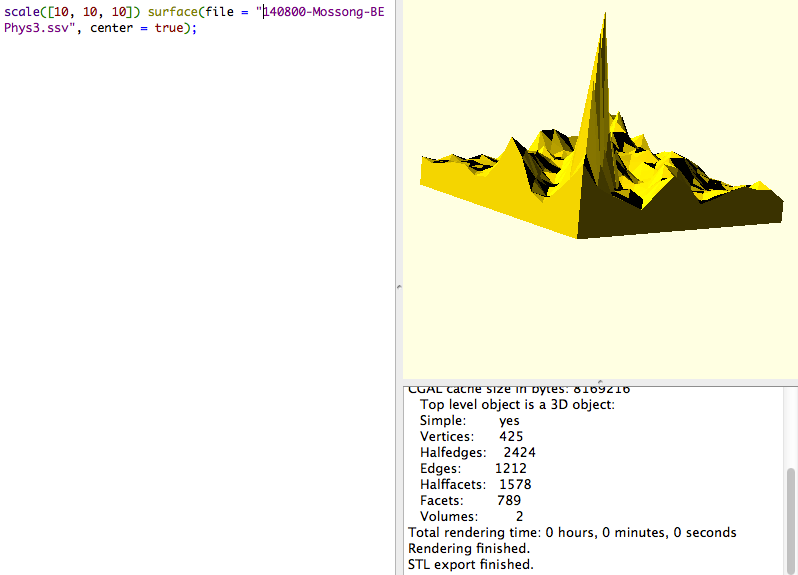Click the '140800-Mossong-BE' text in code

click(322, 12)
